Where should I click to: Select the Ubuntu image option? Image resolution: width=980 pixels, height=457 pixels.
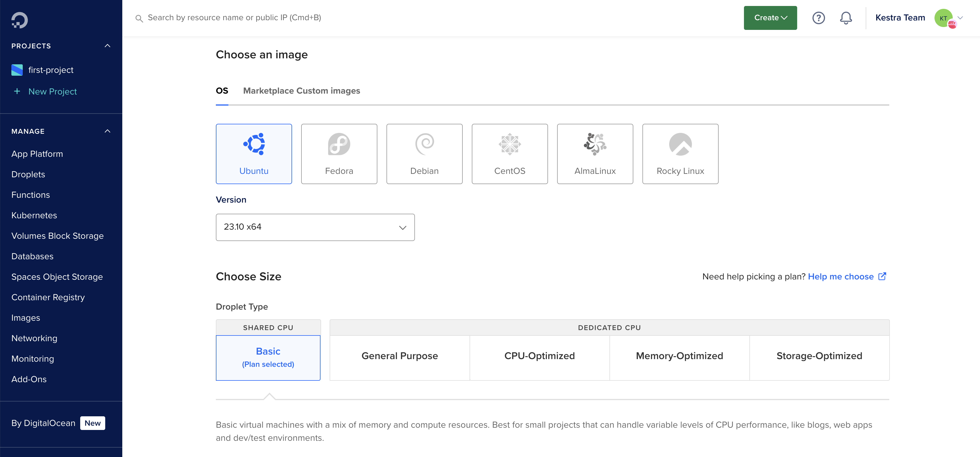[x=254, y=154]
